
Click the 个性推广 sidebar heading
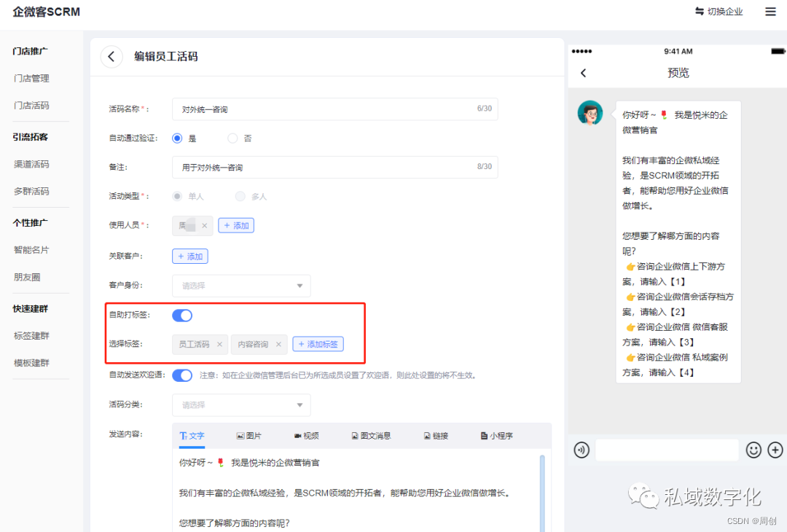point(30,223)
